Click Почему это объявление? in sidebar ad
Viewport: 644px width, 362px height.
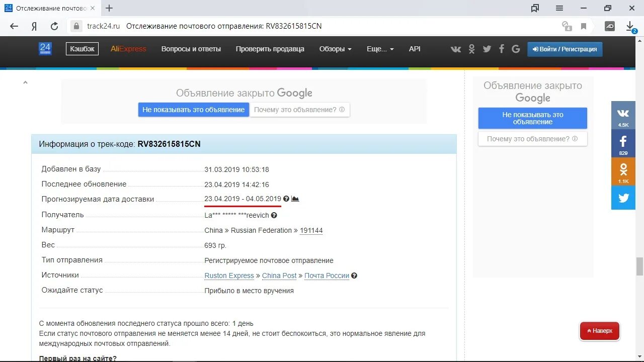click(x=533, y=139)
